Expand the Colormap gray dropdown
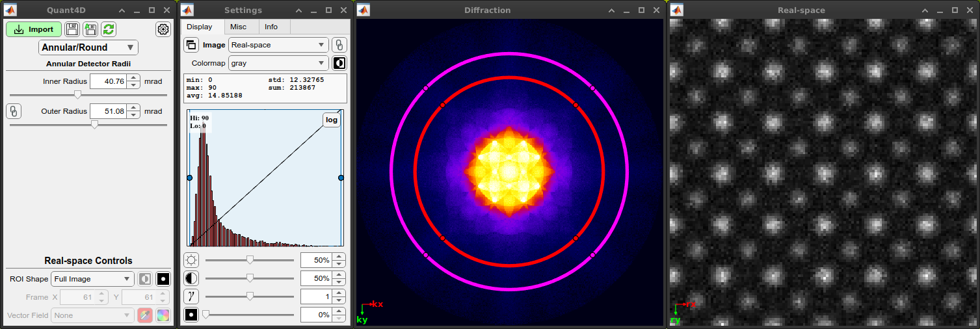The image size is (980, 329). (x=278, y=63)
